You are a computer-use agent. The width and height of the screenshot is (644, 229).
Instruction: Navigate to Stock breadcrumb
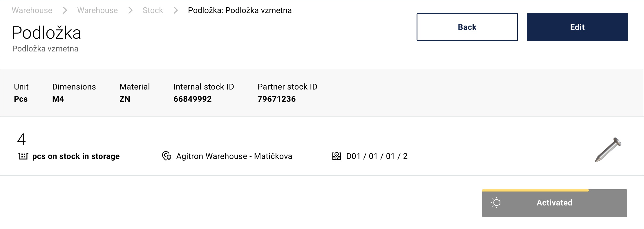coord(153,10)
